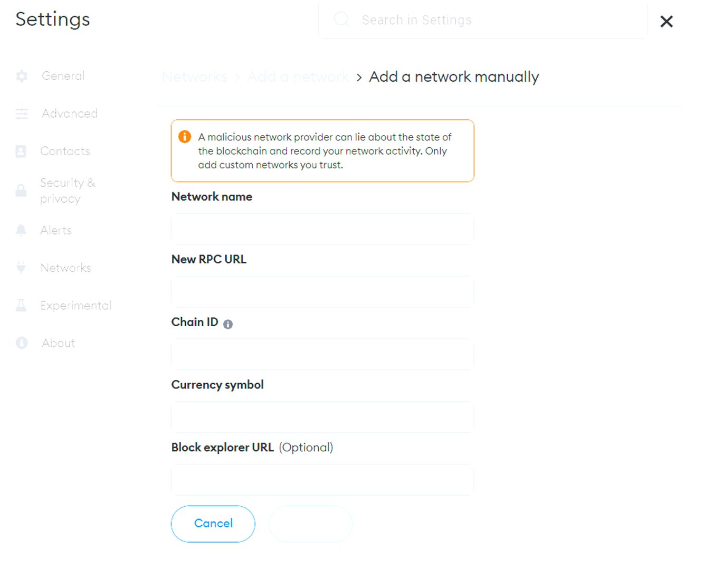Viewport: 704px width, 588px height.
Task: Click the Chain ID info tooltip icon
Action: [x=227, y=324]
